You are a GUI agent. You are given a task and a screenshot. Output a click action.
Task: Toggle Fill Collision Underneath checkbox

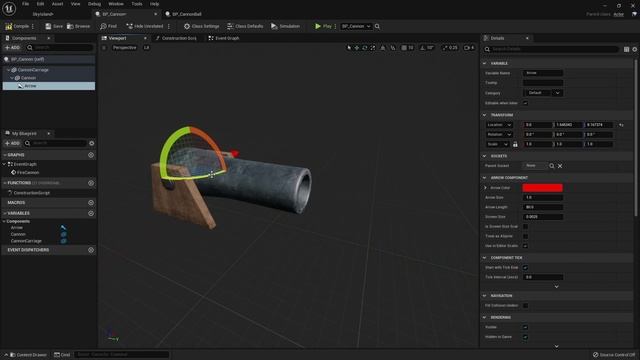tap(525, 306)
